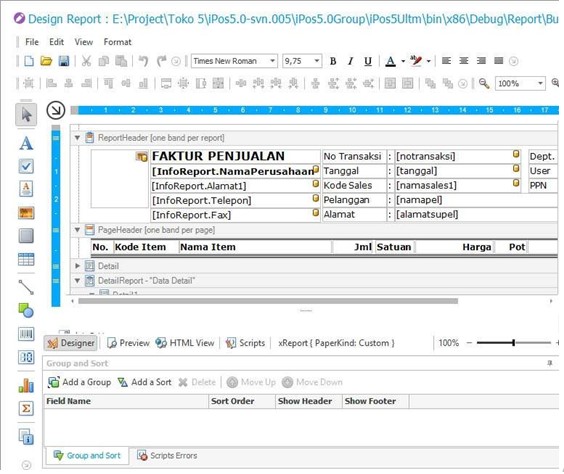Click the zoom slider handle
The width and height of the screenshot is (564, 474).
pyautogui.click(x=514, y=343)
